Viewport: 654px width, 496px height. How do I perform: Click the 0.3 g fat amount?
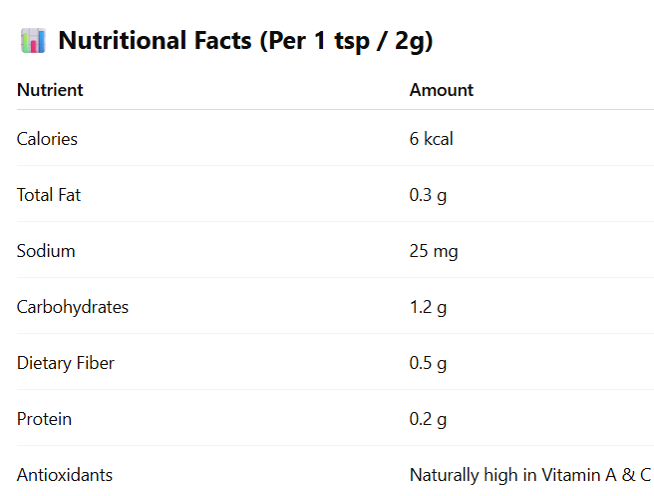(x=428, y=195)
